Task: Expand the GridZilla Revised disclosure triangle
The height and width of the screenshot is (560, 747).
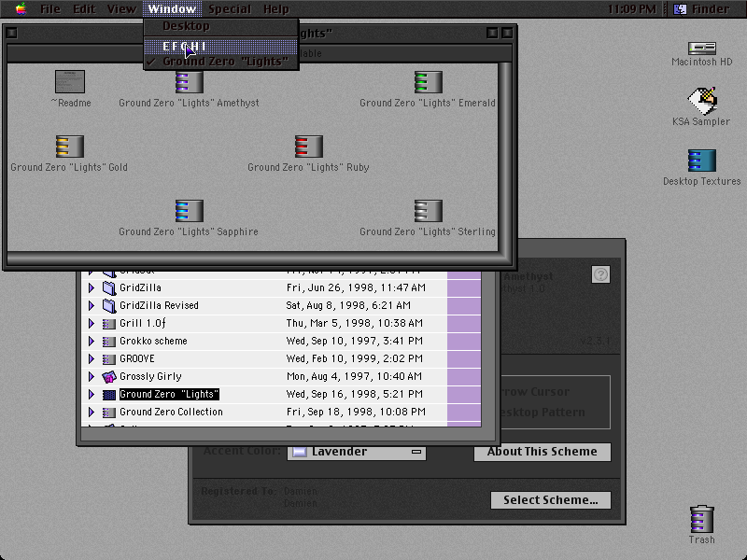Action: tap(91, 305)
